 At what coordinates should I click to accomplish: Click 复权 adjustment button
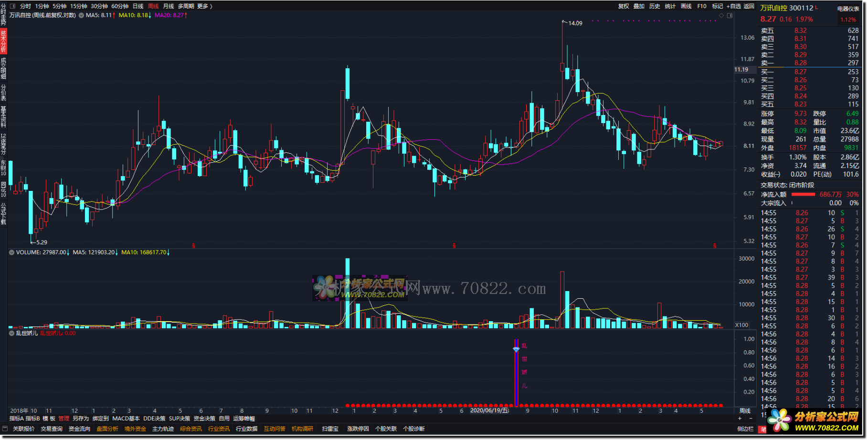(x=624, y=6)
